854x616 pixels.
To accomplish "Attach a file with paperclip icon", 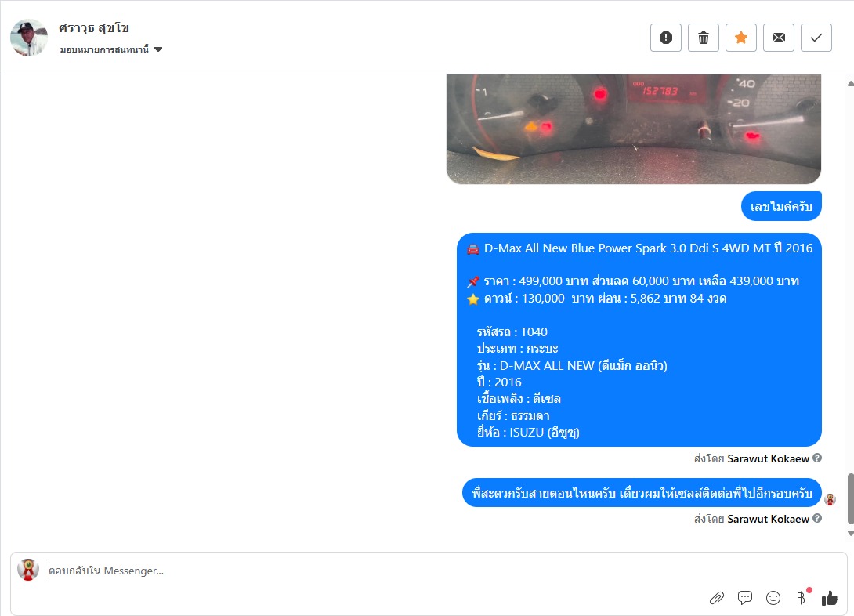I will (717, 598).
